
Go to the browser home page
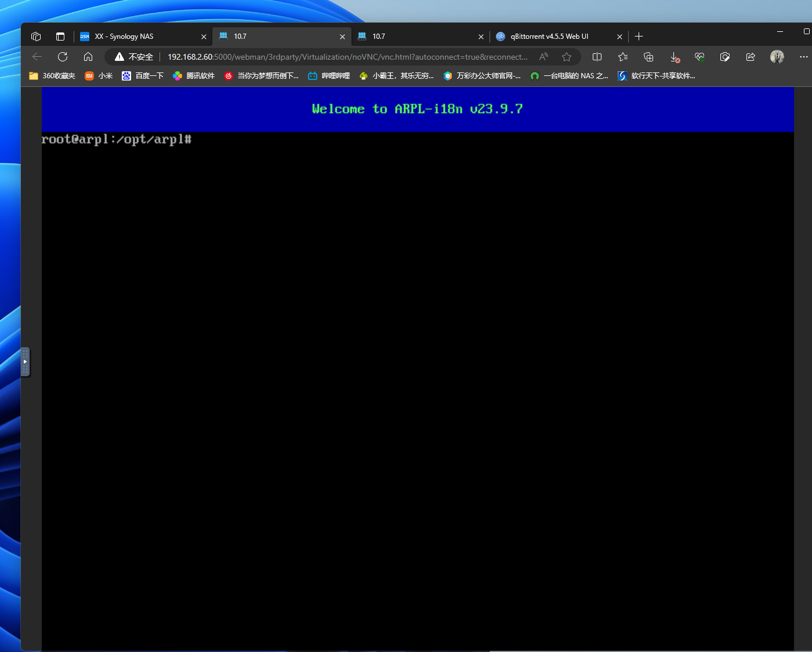[x=88, y=57]
